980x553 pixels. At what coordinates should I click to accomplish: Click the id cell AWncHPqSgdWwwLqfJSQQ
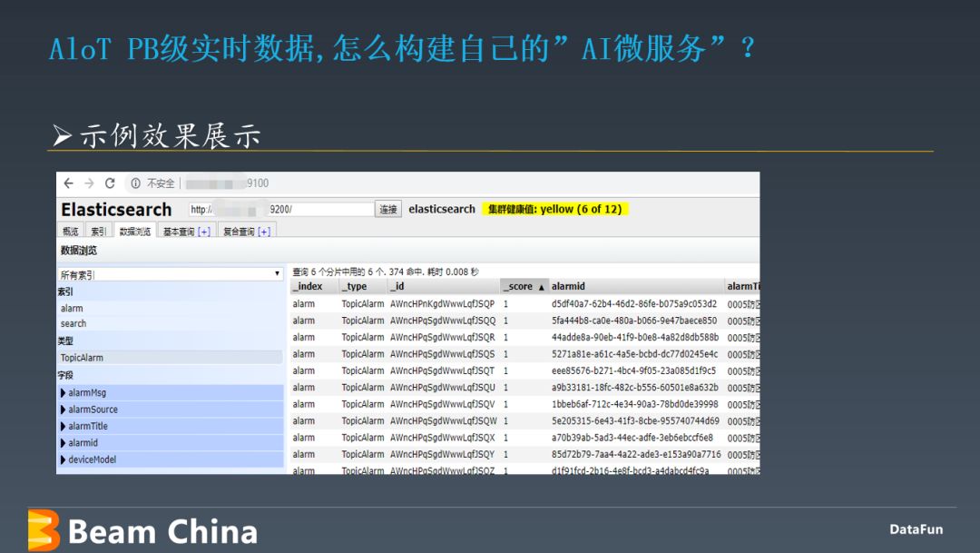click(x=443, y=321)
